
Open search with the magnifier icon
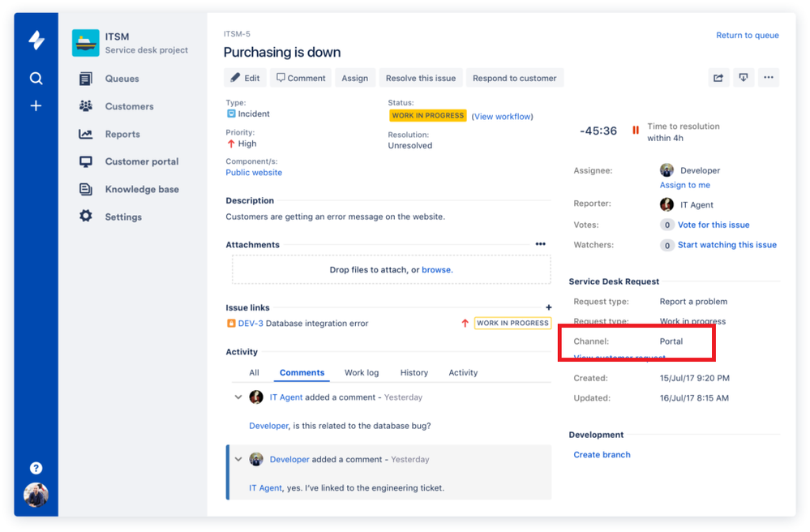pos(36,78)
